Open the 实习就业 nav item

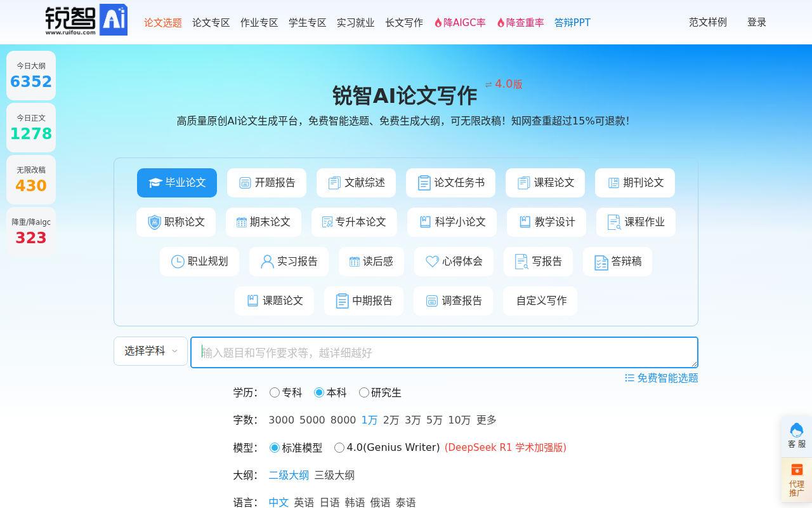(x=356, y=23)
